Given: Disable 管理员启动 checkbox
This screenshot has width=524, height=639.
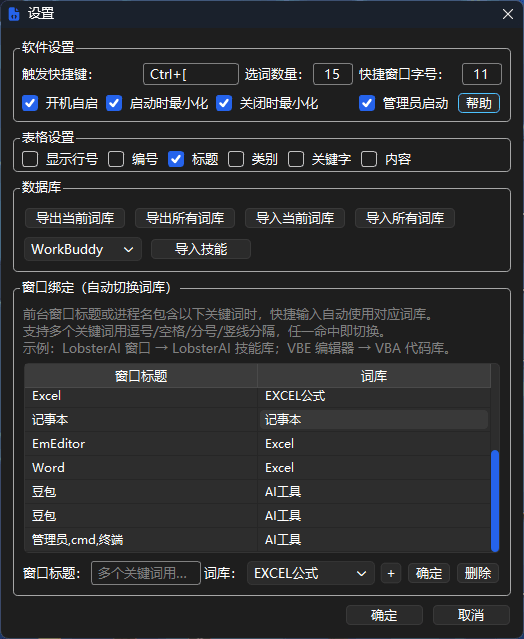Looking at the screenshot, I should pyautogui.click(x=367, y=104).
